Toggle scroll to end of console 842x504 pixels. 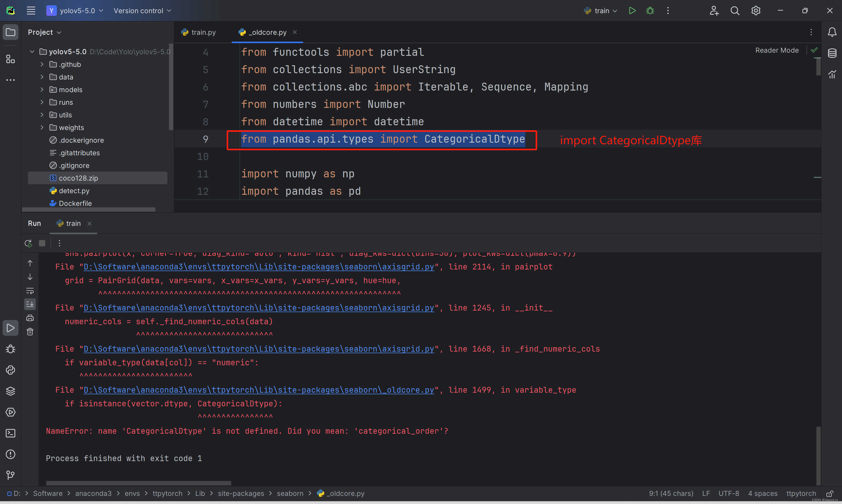click(x=30, y=304)
